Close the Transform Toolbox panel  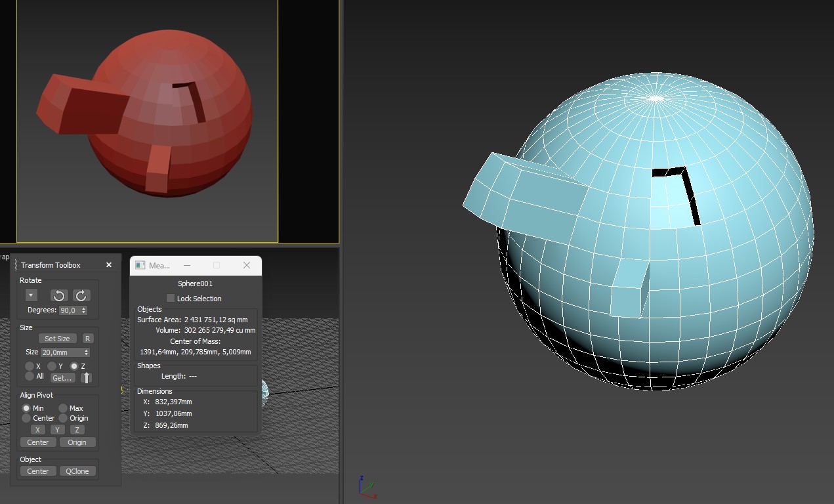point(109,265)
